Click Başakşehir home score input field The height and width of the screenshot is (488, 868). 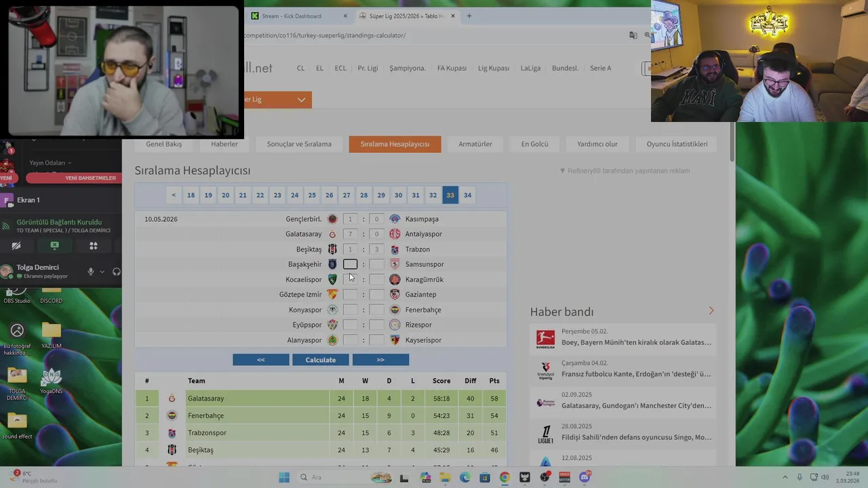tap(350, 264)
